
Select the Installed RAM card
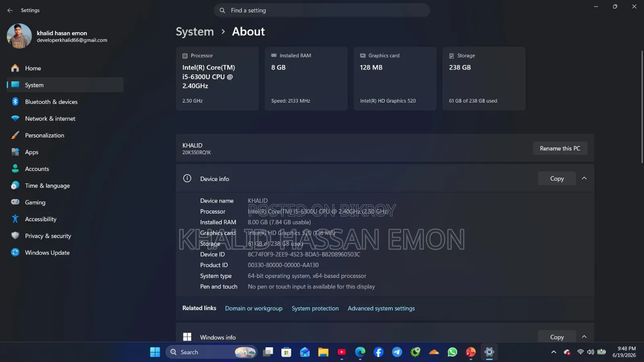[306, 78]
